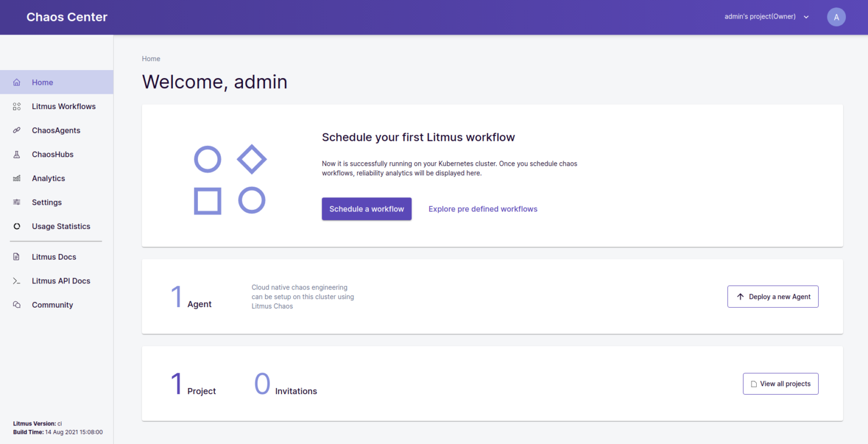Open the admin's project dropdown
The image size is (868, 444).
[766, 16]
